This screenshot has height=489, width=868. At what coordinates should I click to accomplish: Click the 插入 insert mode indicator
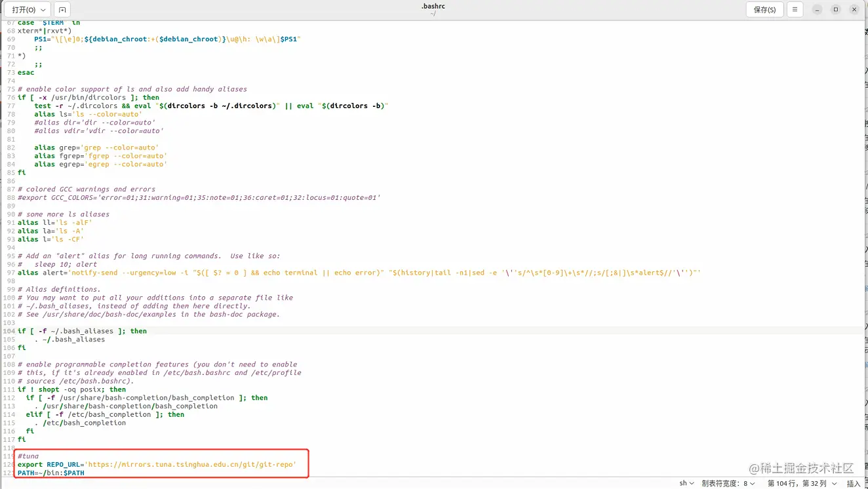[854, 483]
